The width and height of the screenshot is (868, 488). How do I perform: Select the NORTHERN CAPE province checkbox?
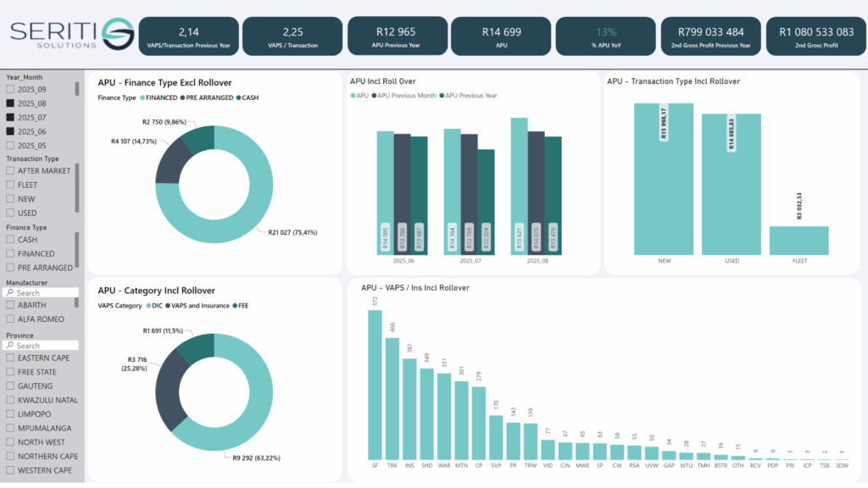pos(10,457)
